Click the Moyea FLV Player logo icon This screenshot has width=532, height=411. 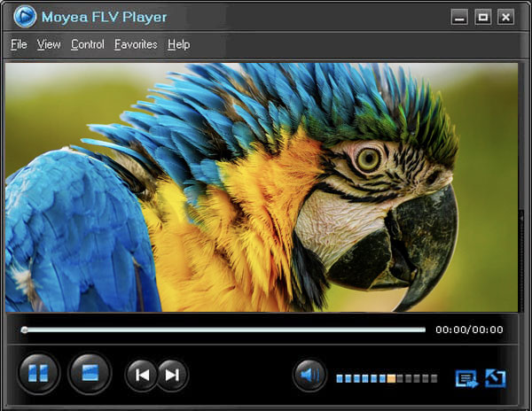(x=25, y=17)
